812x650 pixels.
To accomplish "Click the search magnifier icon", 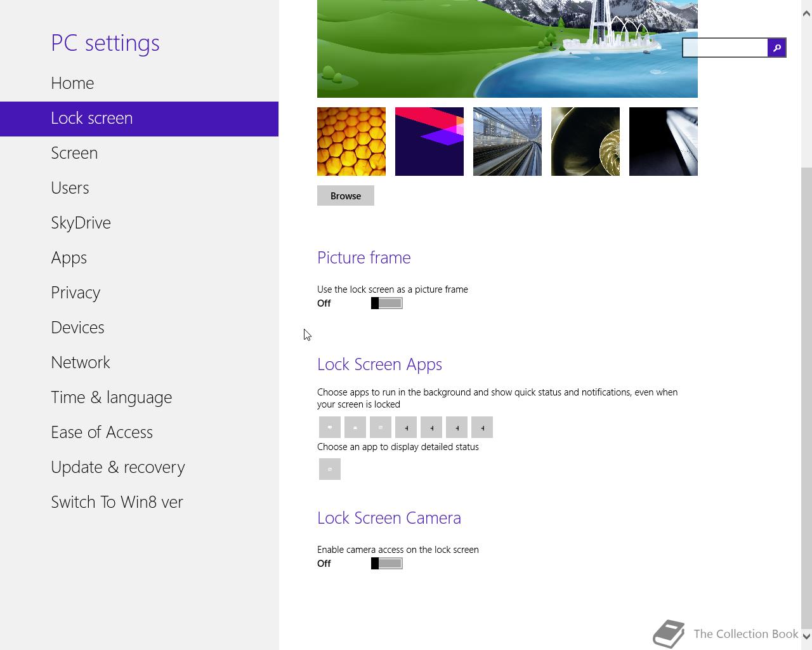I will [776, 48].
